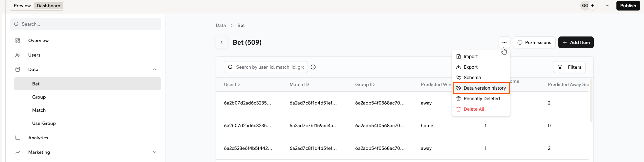644x162 pixels.
Task: Click the Bet breadcrumb text
Action: click(x=241, y=25)
